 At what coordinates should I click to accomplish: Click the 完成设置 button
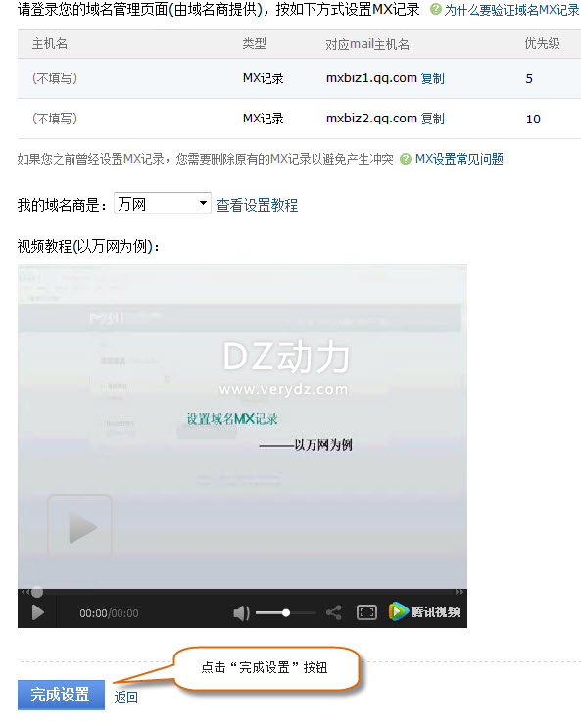(61, 695)
